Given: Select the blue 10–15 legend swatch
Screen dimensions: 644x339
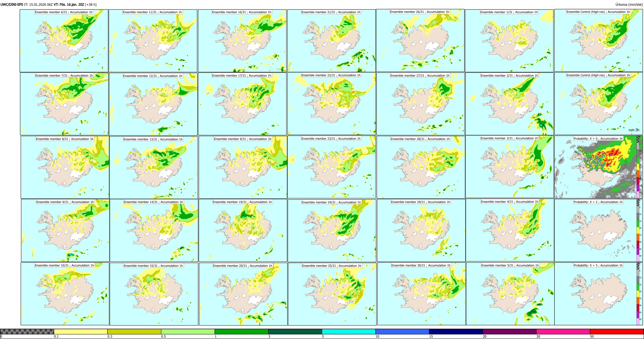Looking at the screenshot, I should click(402, 332).
